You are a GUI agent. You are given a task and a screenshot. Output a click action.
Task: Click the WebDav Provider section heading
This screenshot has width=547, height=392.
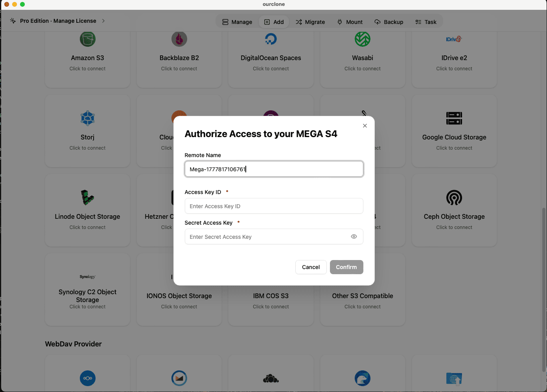[74, 344]
